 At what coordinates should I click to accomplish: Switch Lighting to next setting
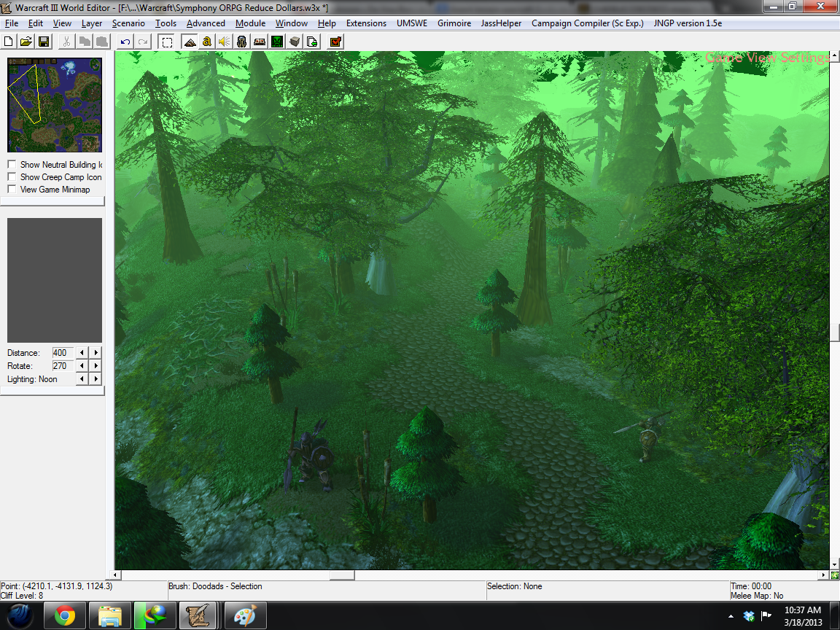96,378
